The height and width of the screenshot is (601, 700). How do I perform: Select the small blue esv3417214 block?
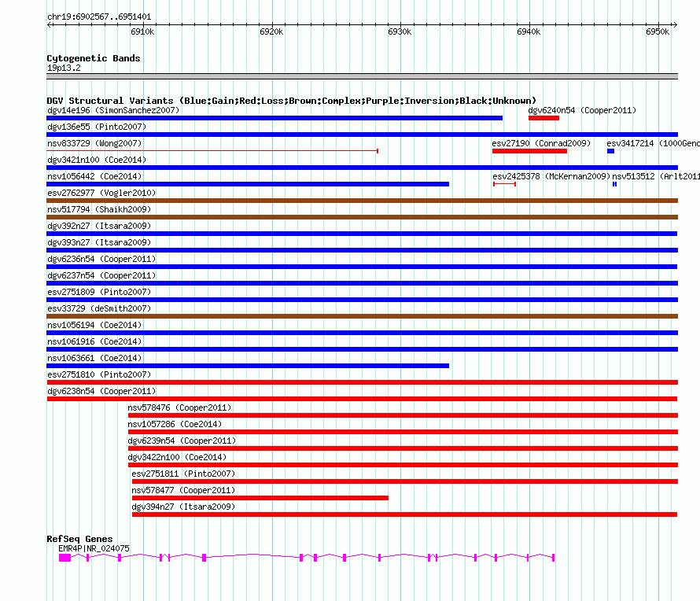coord(610,151)
